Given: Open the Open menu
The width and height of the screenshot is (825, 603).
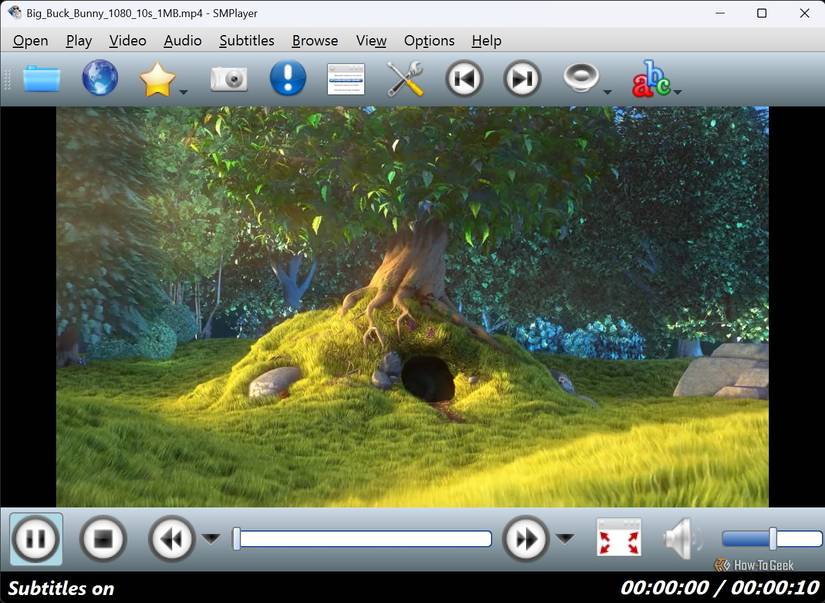Looking at the screenshot, I should 31,41.
